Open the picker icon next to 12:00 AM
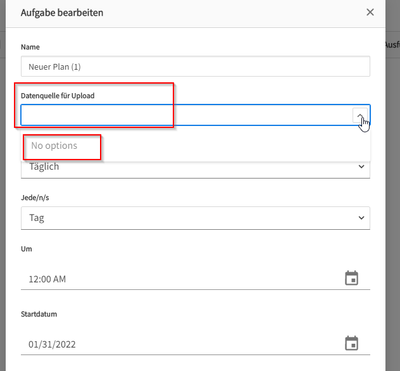The height and width of the screenshot is (371, 400). [x=351, y=278]
